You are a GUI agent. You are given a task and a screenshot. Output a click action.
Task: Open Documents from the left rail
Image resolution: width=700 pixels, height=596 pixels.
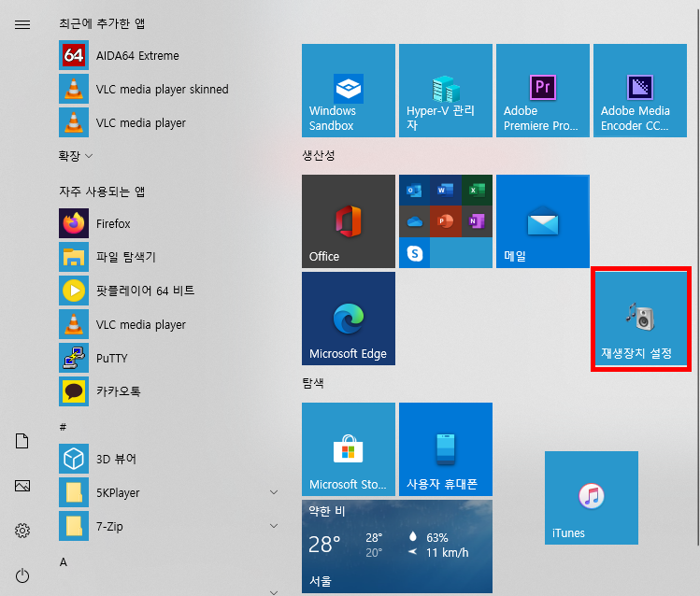pos(22,441)
